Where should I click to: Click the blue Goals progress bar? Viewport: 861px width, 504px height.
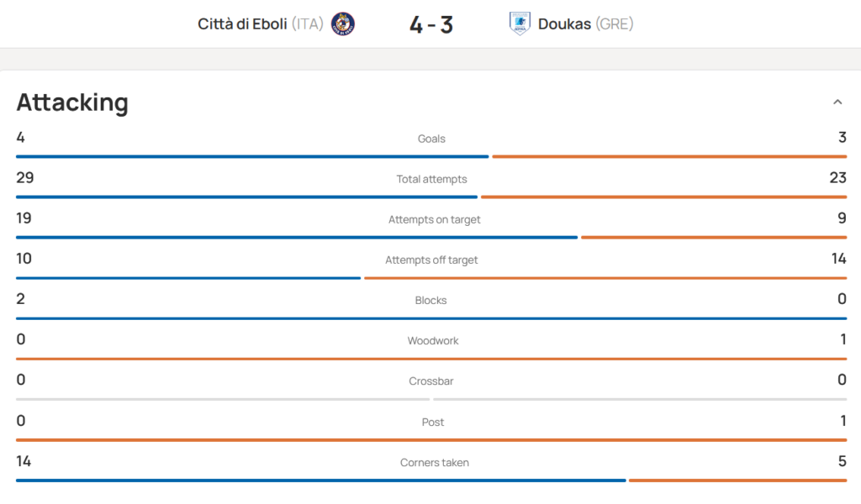(252, 157)
